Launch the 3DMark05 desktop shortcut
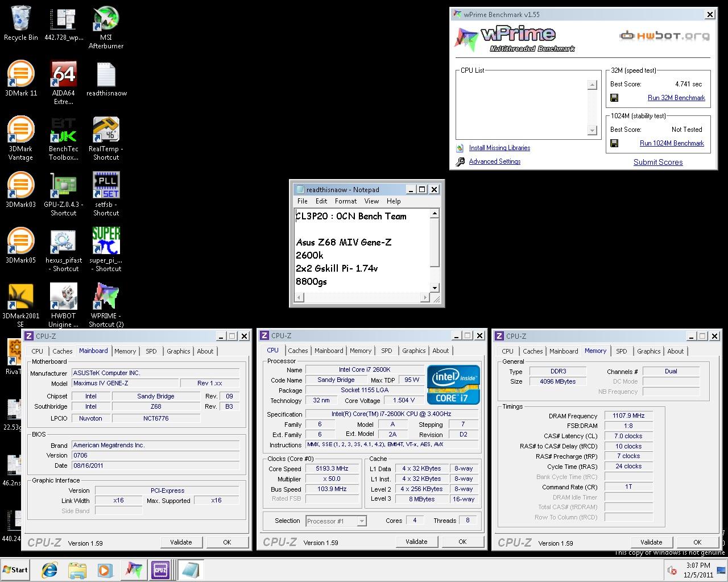728x582 pixels. coord(20,246)
